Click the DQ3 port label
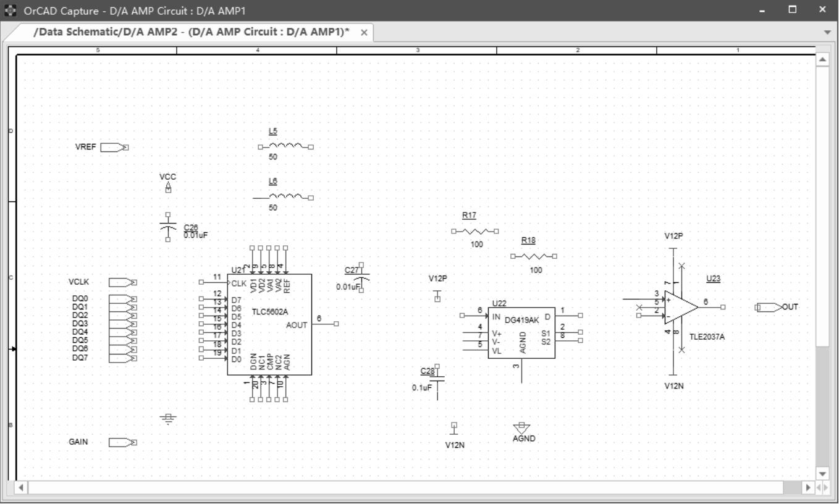This screenshot has height=504, width=839. tap(80, 324)
